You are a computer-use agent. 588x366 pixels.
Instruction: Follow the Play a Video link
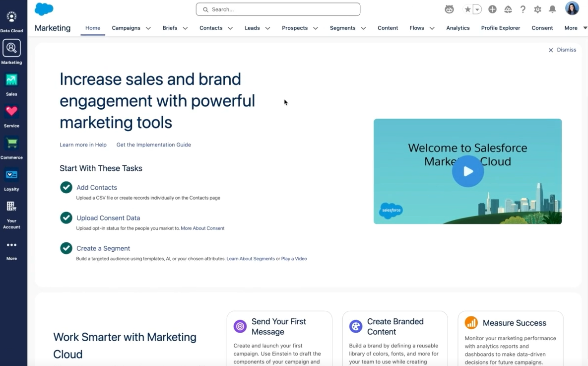[x=294, y=259]
